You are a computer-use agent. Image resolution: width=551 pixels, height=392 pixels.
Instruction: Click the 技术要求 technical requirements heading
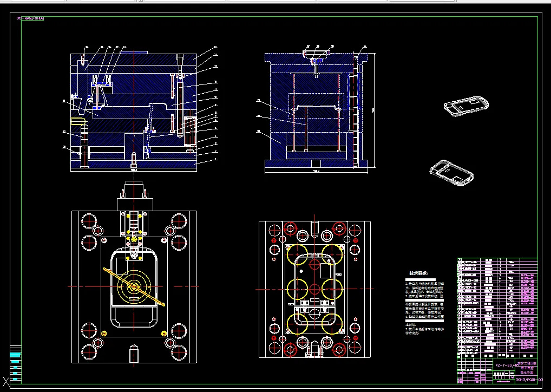[x=418, y=273]
